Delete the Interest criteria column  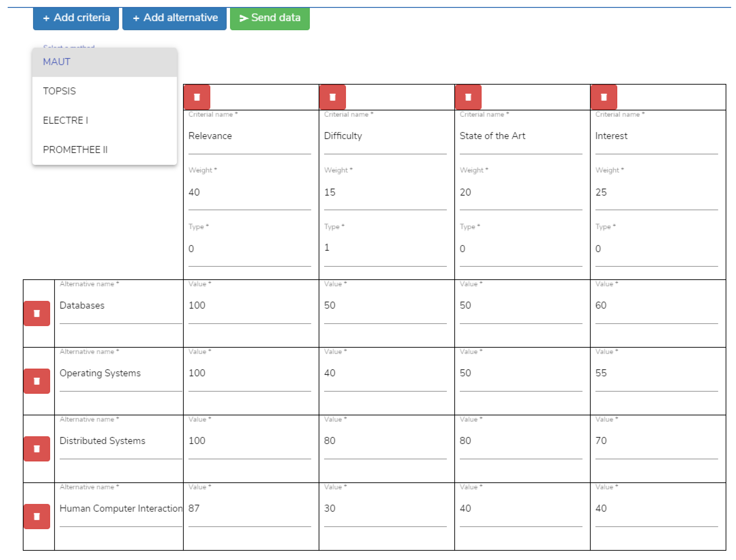(603, 97)
